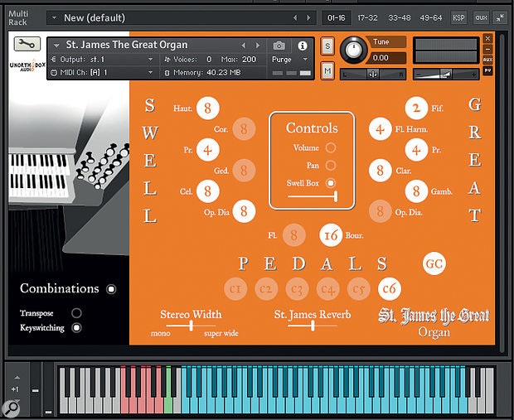The width and height of the screenshot is (514, 420).
Task: Adjust the St. James Reverb slider
Action: pyautogui.click(x=313, y=326)
